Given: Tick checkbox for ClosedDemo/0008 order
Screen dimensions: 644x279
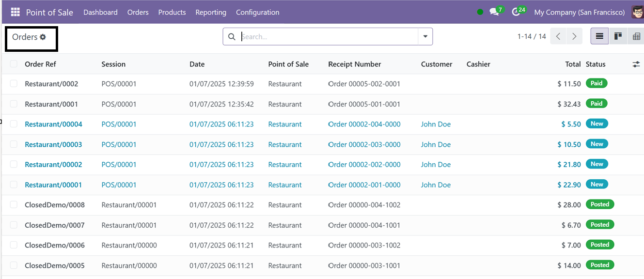Looking at the screenshot, I should 14,205.
